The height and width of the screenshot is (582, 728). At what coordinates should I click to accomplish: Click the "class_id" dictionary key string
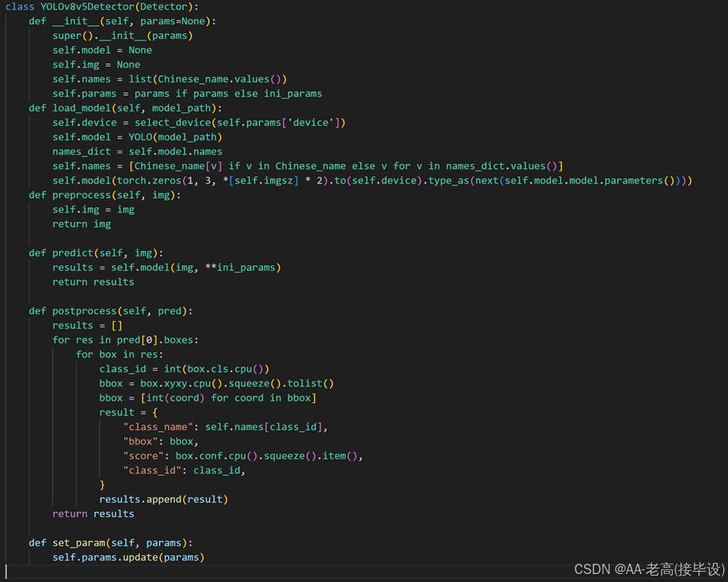152,470
